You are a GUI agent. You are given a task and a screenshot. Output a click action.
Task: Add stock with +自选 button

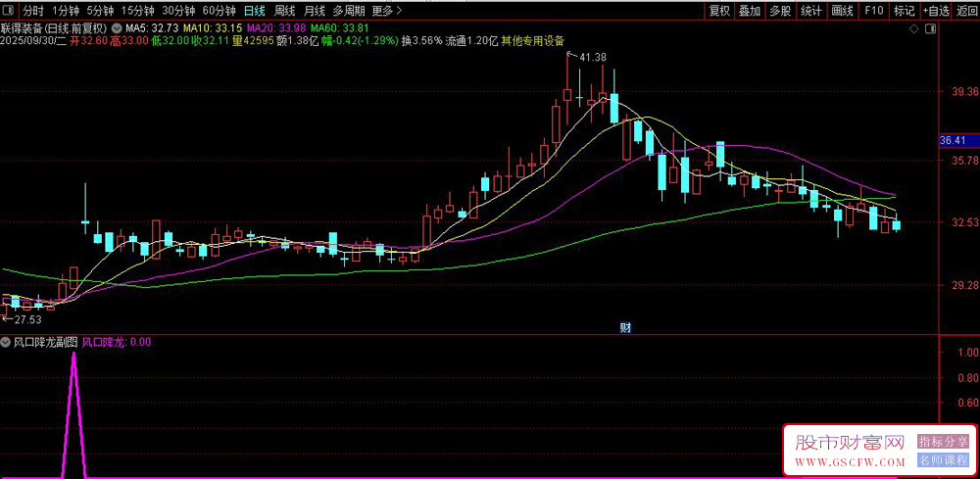936,11
